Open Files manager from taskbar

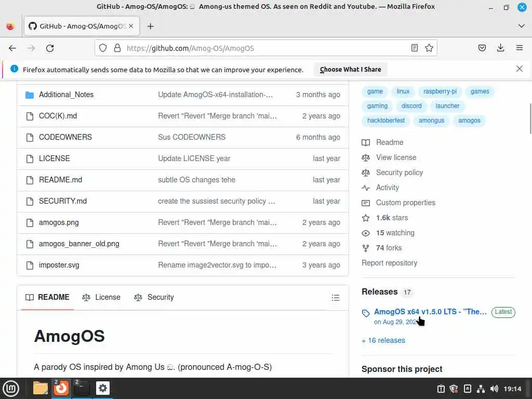(x=41, y=388)
